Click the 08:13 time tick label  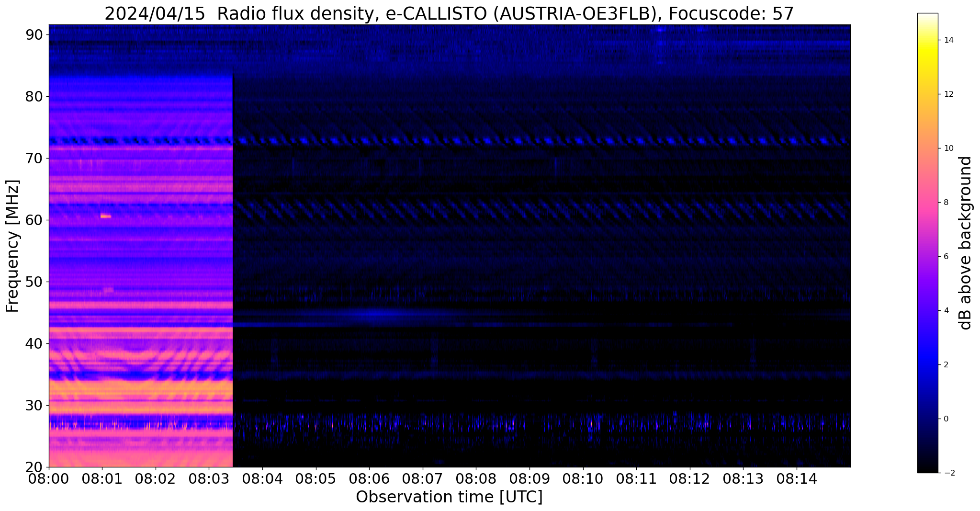[743, 478]
